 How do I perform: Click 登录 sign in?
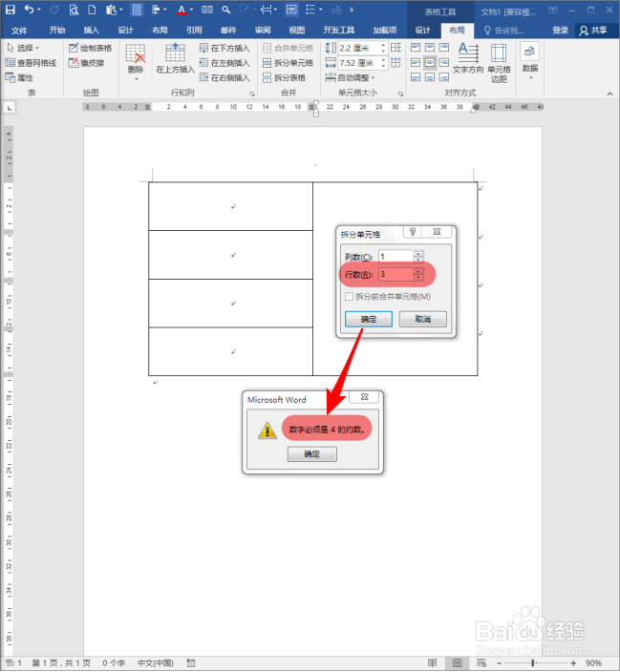click(x=560, y=30)
